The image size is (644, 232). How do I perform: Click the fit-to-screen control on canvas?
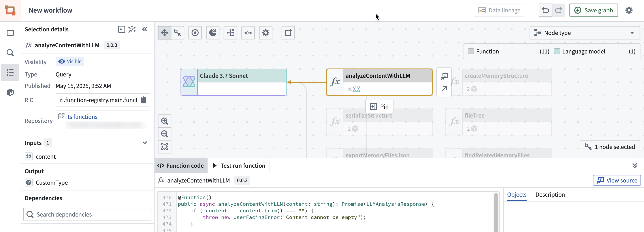[164, 147]
